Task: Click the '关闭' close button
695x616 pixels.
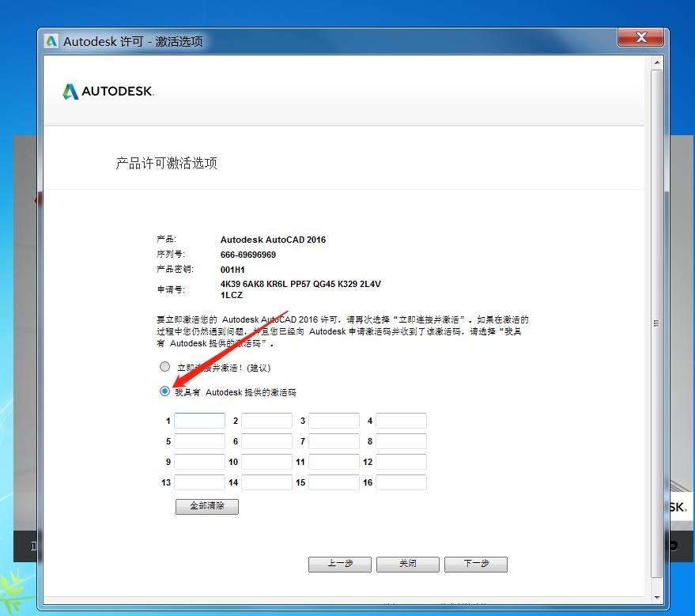Action: (407, 564)
